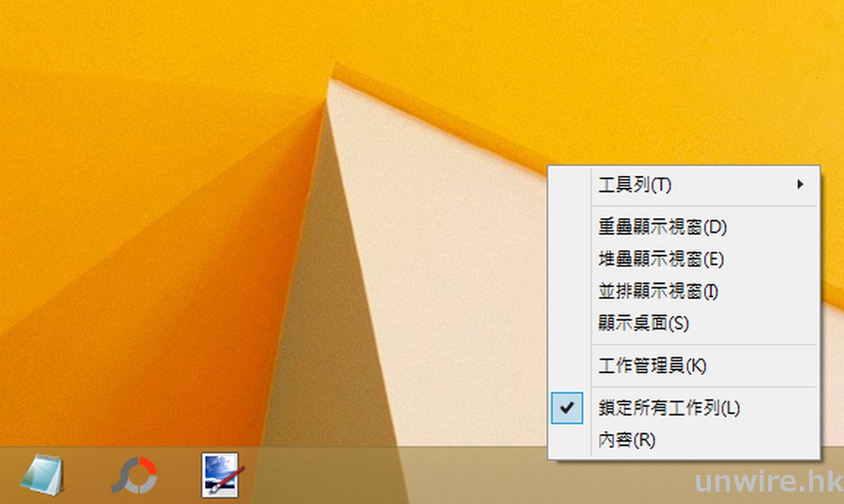Open the 工具列(T) submenu entry

click(x=634, y=185)
